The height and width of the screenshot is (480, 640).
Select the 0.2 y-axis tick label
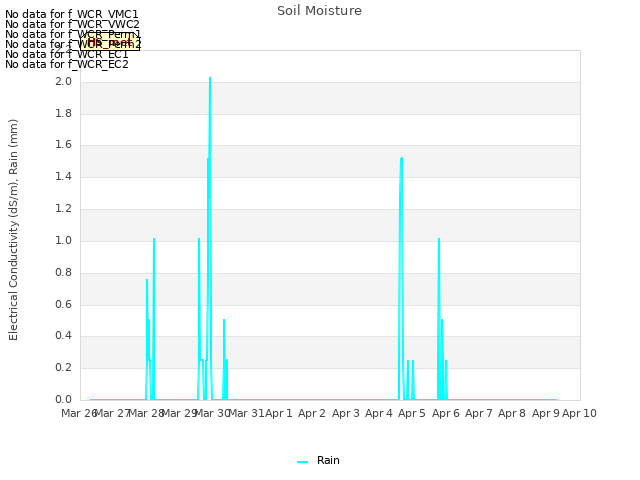pyautogui.click(x=63, y=367)
